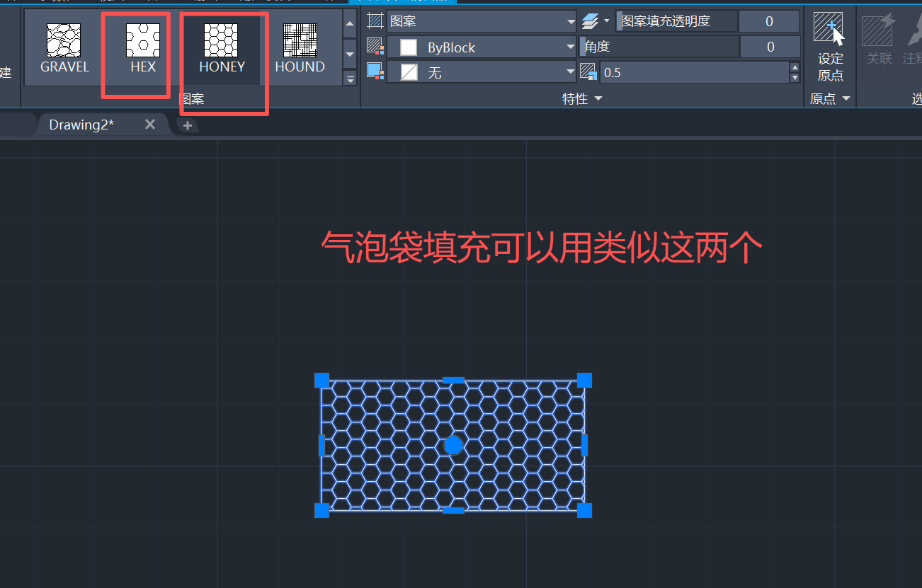The width and height of the screenshot is (922, 588).
Task: Toggle the hatch layer override control
Action: 590,21
